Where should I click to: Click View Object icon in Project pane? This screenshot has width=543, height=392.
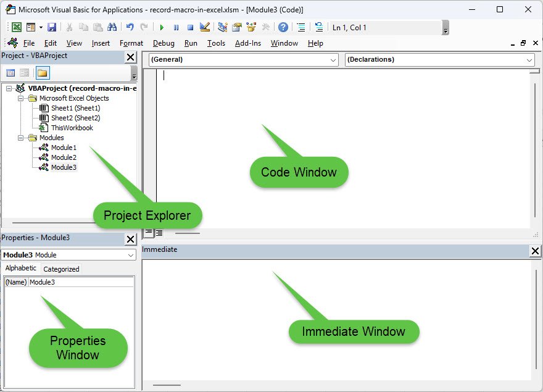coord(24,73)
